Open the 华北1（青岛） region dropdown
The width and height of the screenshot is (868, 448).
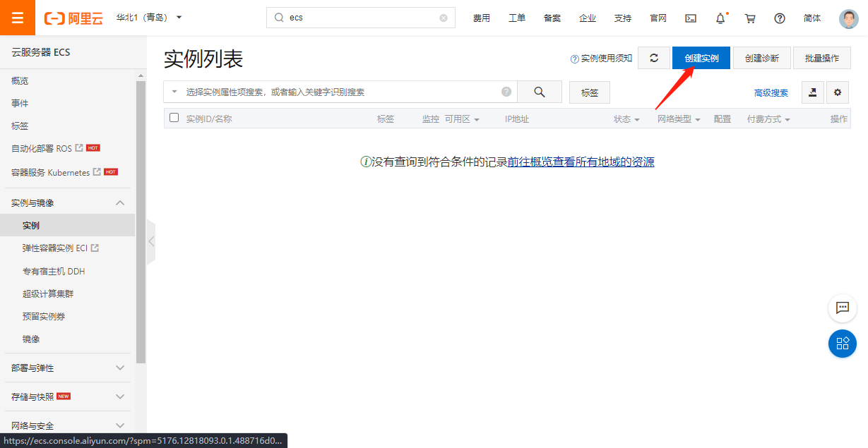pyautogui.click(x=149, y=18)
